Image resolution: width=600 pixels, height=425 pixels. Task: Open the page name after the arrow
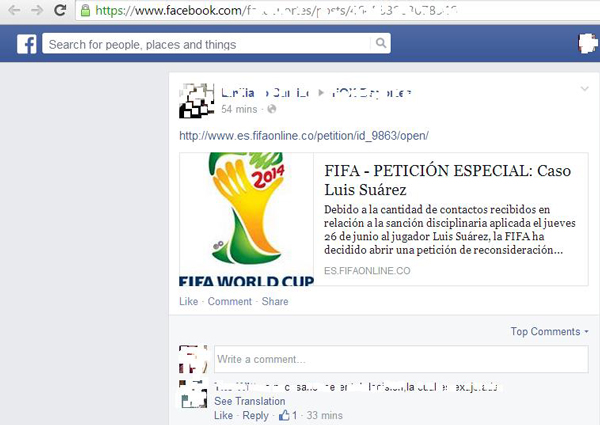(370, 93)
